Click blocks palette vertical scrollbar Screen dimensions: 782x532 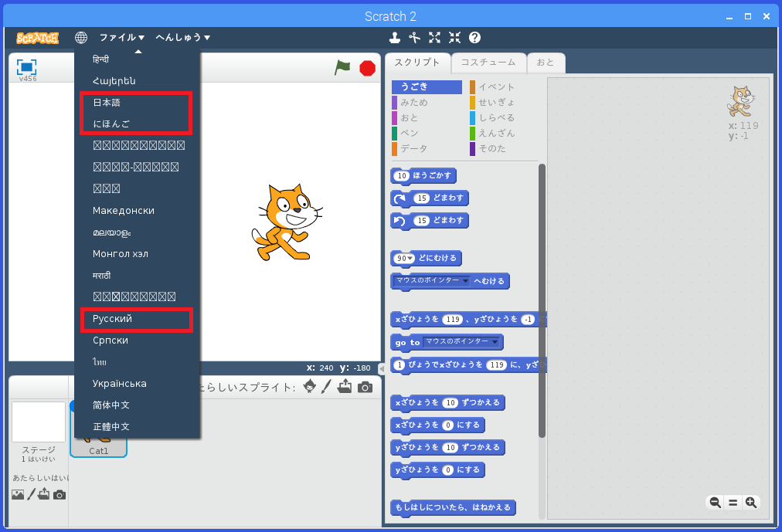[x=542, y=301]
